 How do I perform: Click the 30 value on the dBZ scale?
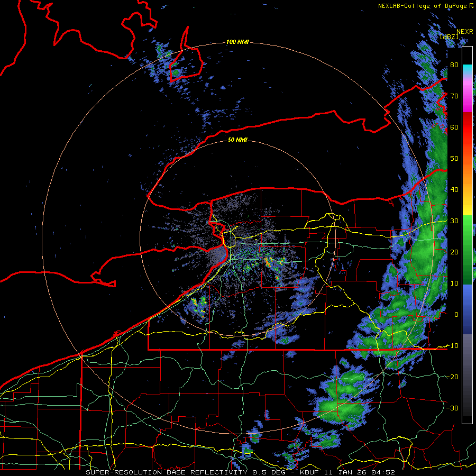pos(454,221)
